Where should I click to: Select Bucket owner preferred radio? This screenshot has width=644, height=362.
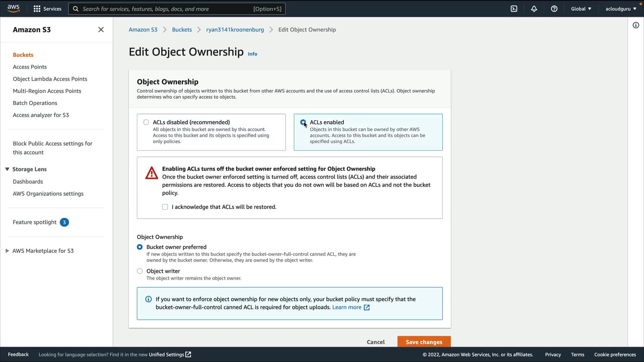(x=140, y=247)
